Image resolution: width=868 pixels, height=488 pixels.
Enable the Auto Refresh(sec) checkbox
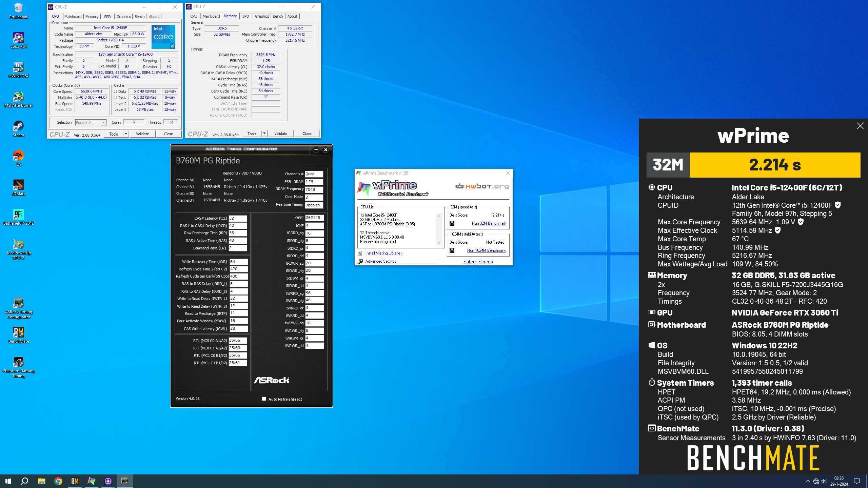[264, 399]
